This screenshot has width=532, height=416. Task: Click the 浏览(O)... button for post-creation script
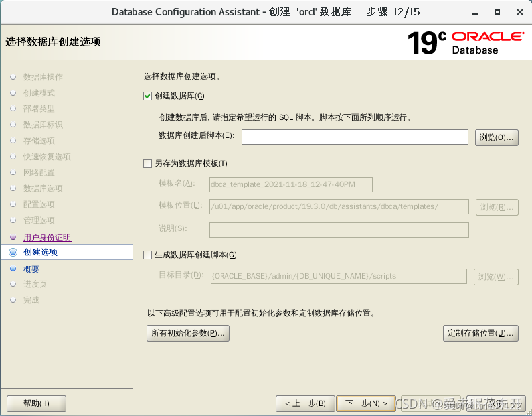click(496, 137)
